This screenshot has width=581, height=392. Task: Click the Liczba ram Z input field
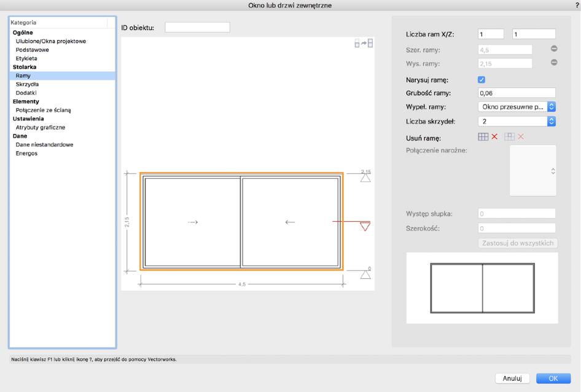pyautogui.click(x=534, y=34)
